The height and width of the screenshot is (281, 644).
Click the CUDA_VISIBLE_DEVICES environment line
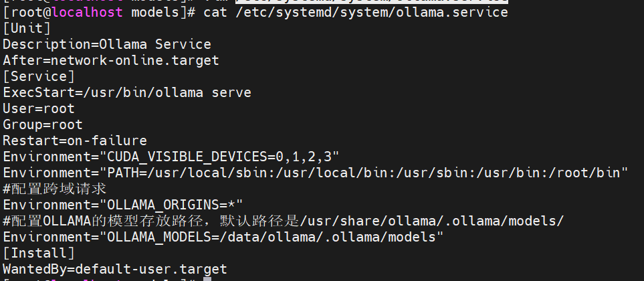pyautogui.click(x=171, y=157)
